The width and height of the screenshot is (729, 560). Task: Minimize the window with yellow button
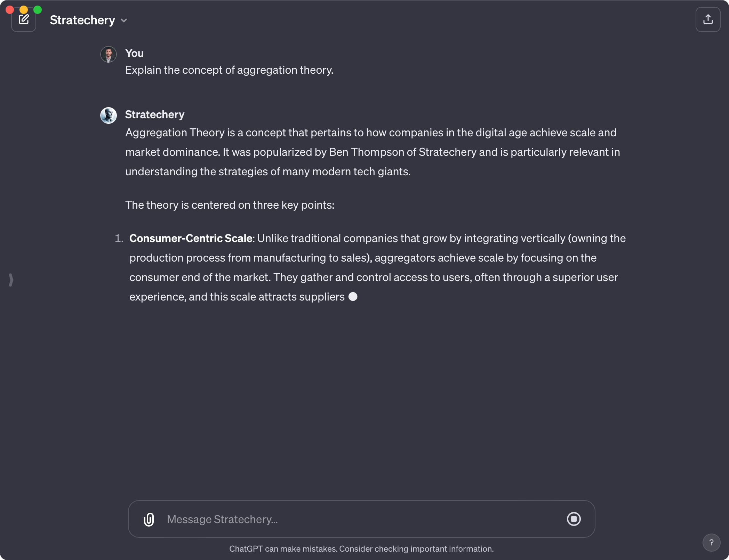24,9
